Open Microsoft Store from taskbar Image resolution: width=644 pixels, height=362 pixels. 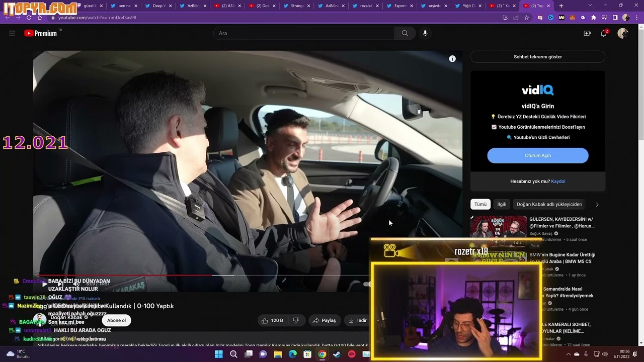[x=307, y=354]
